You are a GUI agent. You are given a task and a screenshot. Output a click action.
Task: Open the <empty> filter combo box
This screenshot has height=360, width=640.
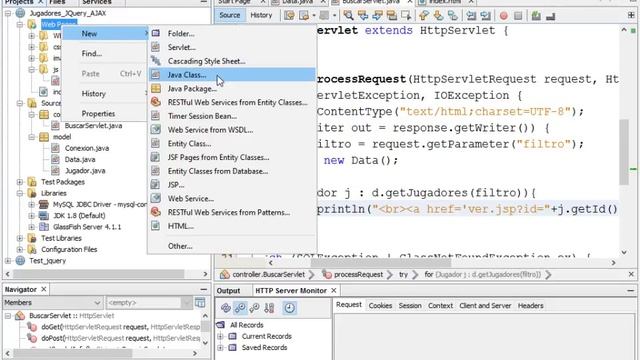pos(149,302)
